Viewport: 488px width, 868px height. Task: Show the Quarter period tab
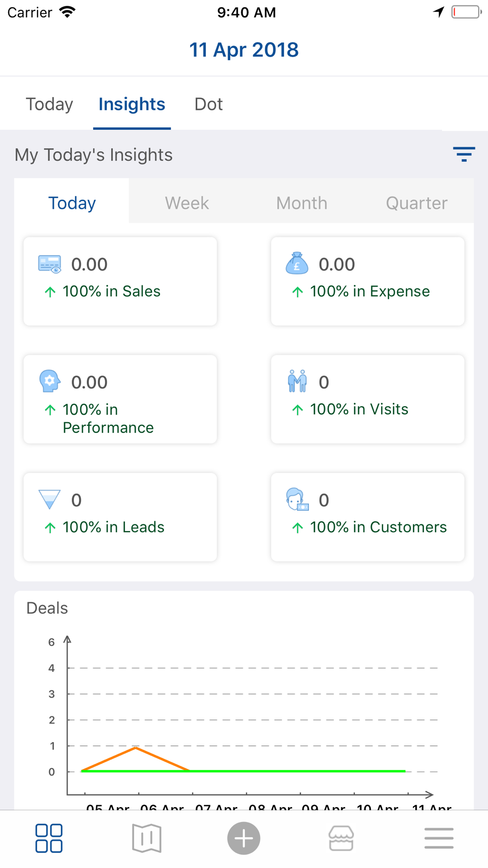(416, 203)
